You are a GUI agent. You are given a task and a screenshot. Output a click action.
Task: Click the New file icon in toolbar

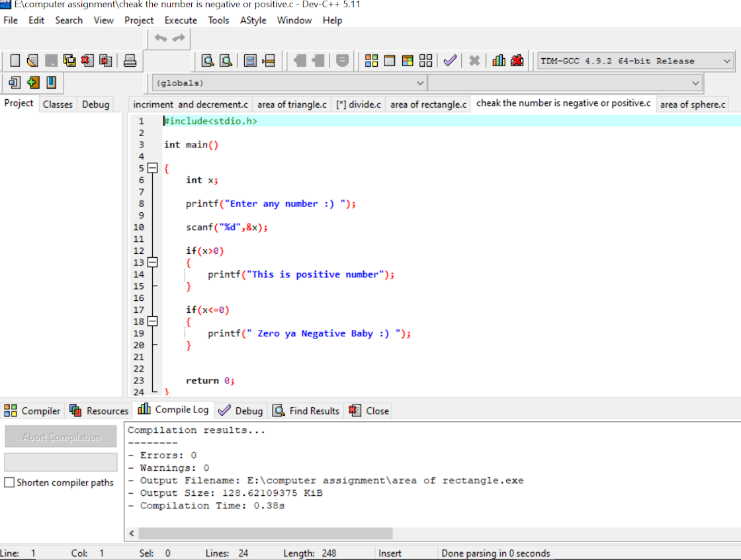[x=15, y=61]
